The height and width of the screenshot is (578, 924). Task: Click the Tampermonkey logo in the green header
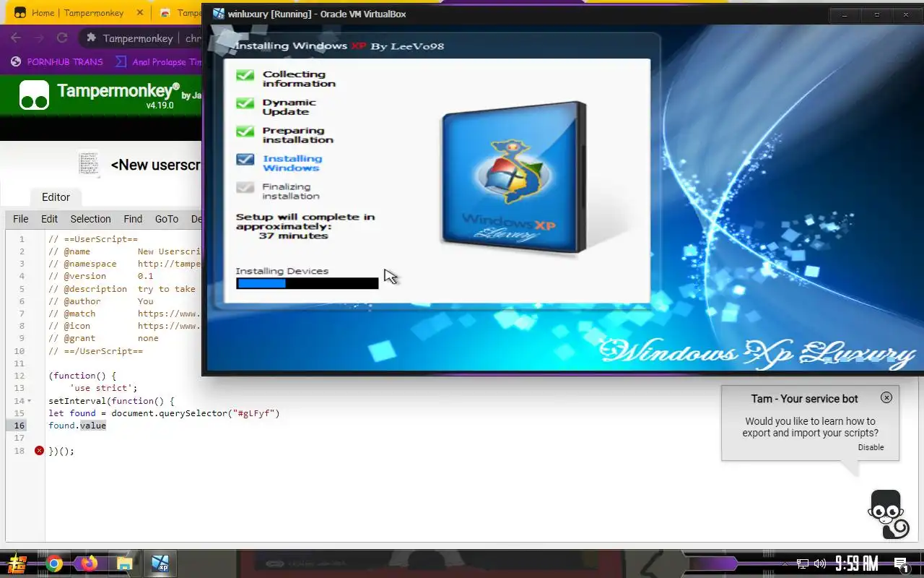point(34,95)
